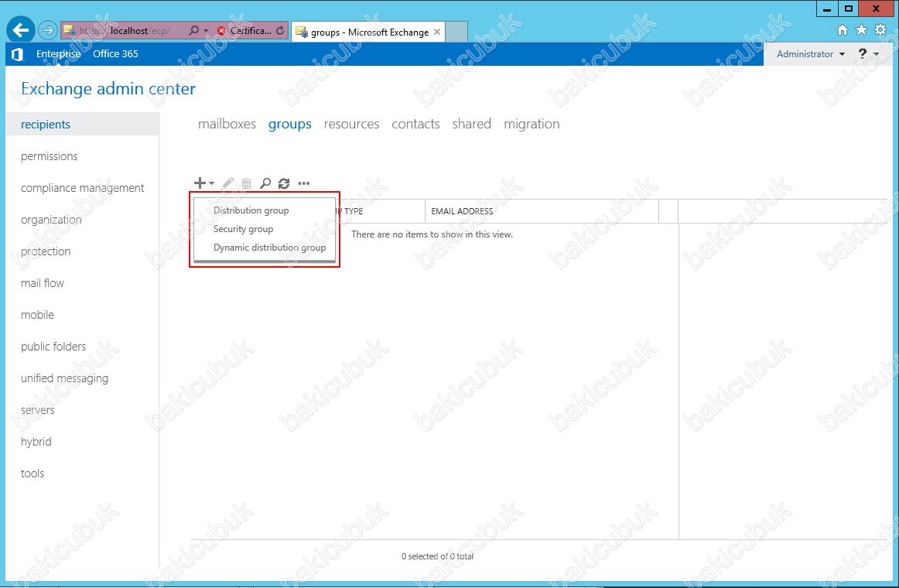899x588 pixels.
Task: Click the new group plus icon
Action: point(200,183)
